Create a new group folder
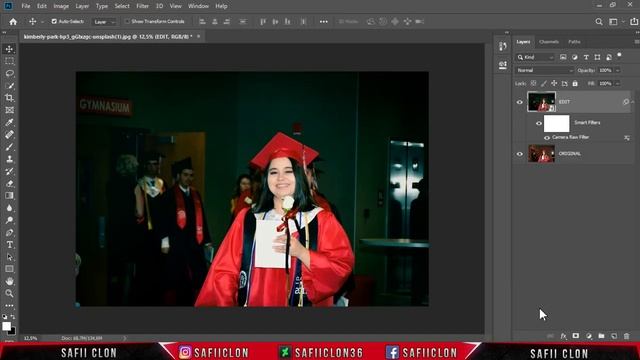Viewport: 640px width, 360px height. [601, 336]
